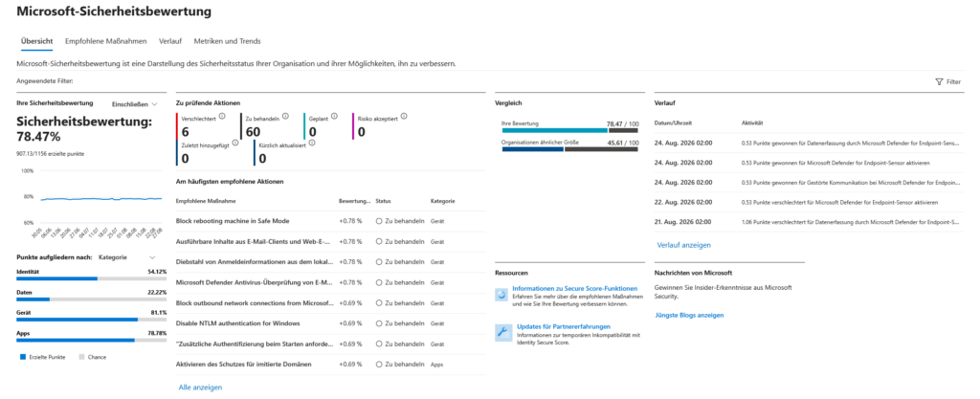
Task: Open Aktivieren des Schutzes für imitierte Domänen
Action: click(244, 364)
